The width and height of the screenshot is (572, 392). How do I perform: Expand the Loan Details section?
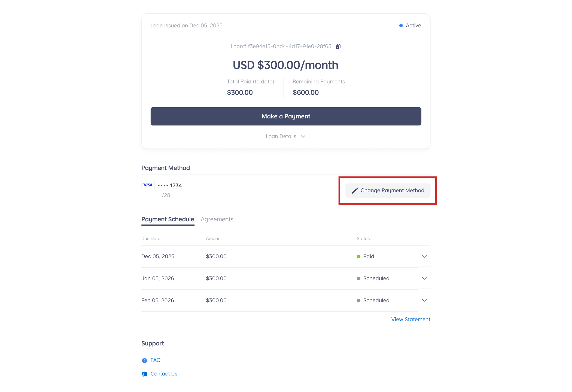[x=285, y=136]
